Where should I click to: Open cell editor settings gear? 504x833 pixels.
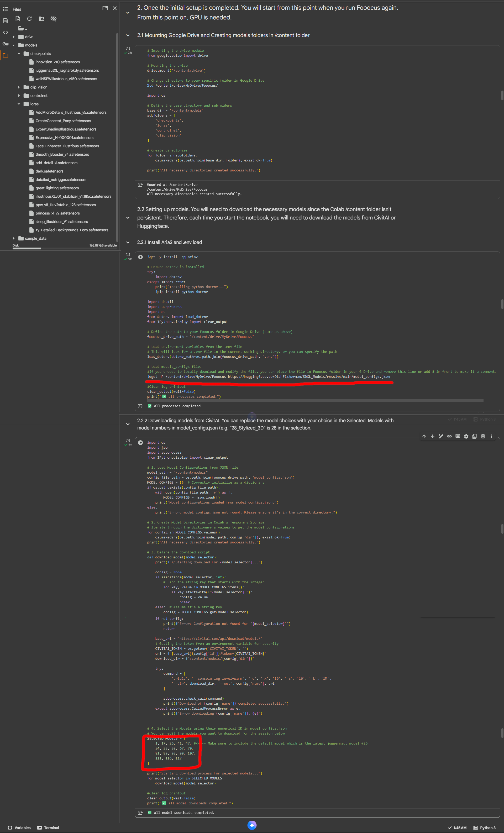click(466, 436)
